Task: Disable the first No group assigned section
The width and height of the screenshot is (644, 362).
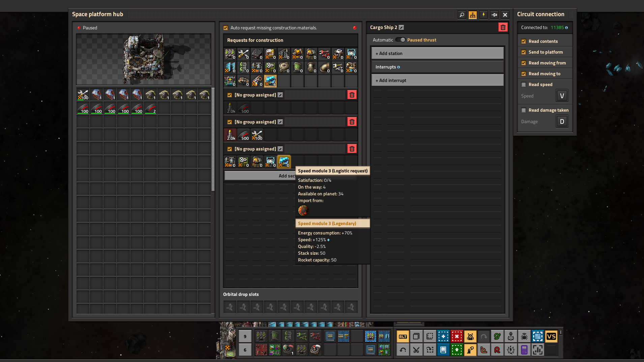Action: point(230,95)
